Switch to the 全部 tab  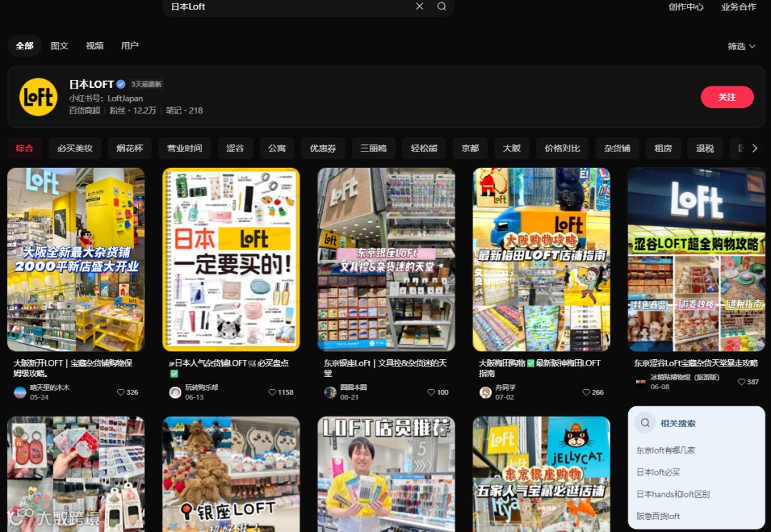pos(24,46)
